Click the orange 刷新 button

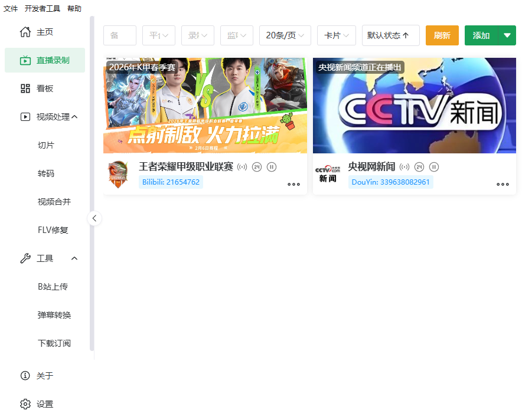[442, 35]
